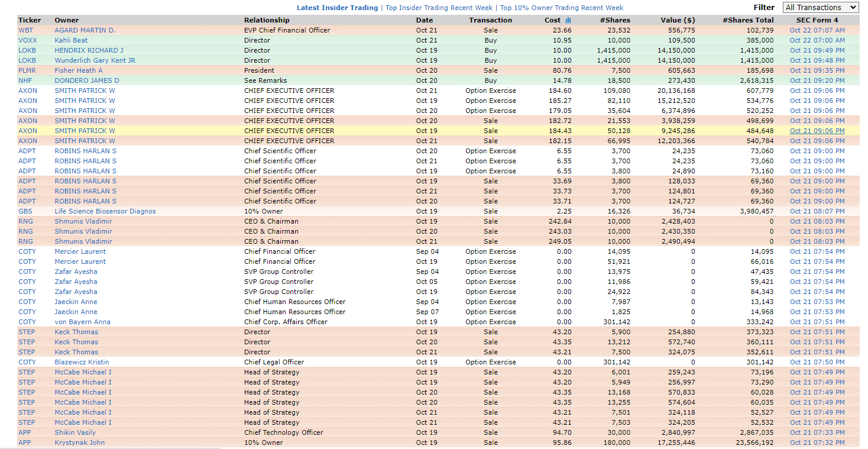Click the SEC Form 4 column header

(817, 20)
